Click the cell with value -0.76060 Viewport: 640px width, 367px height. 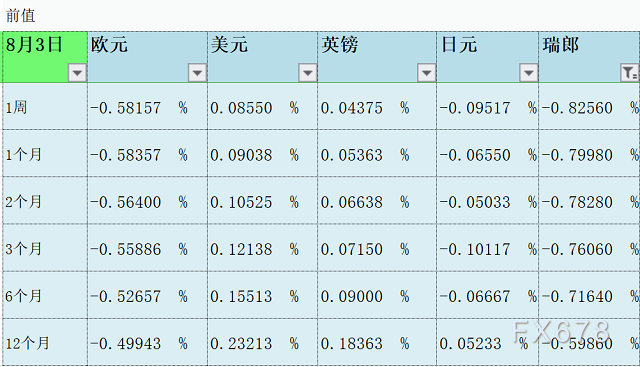[589, 248]
